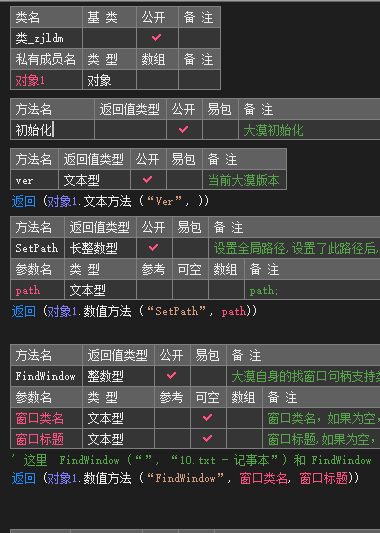Click the method name field 初始化

pyautogui.click(x=52, y=130)
